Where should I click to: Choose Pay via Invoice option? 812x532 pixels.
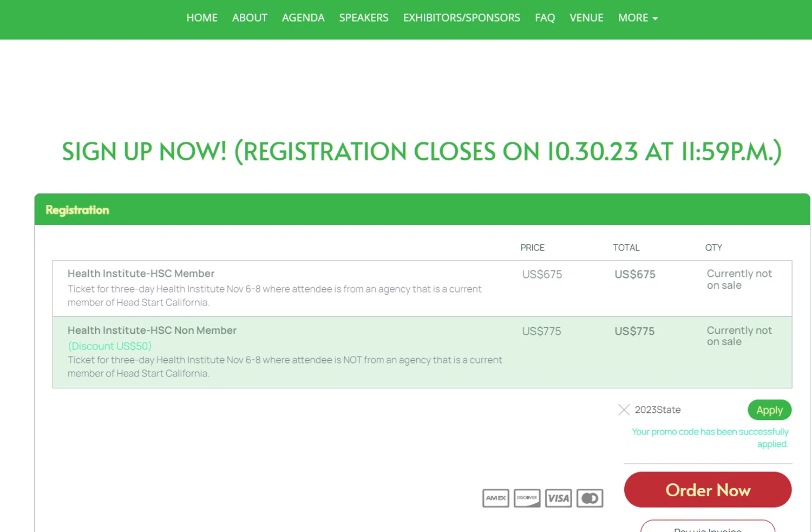(x=708, y=527)
